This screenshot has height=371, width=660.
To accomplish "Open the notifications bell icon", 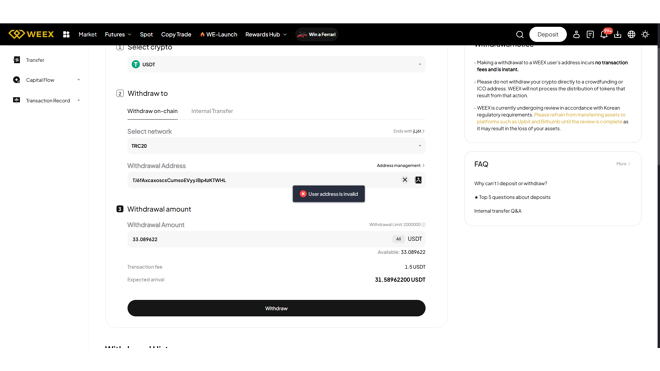I will [604, 35].
